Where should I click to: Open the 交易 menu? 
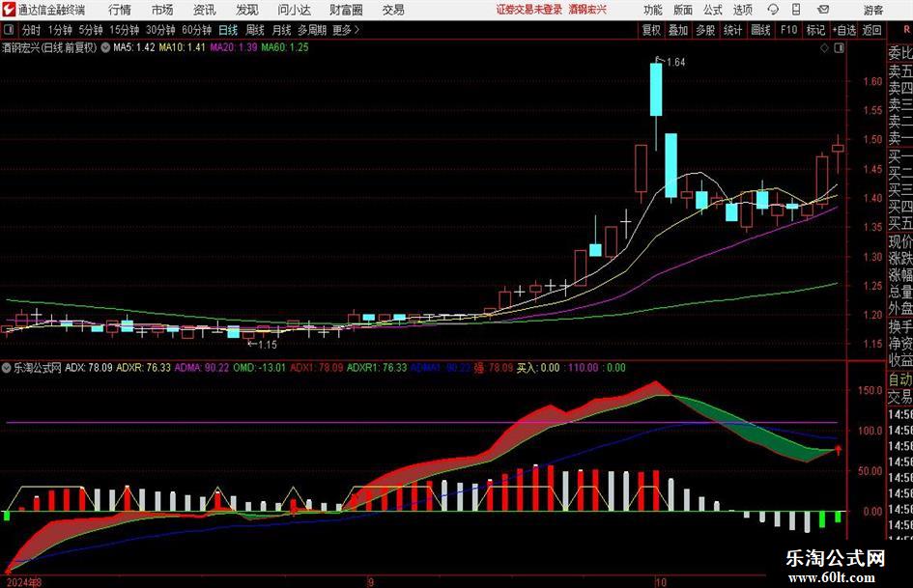393,10
